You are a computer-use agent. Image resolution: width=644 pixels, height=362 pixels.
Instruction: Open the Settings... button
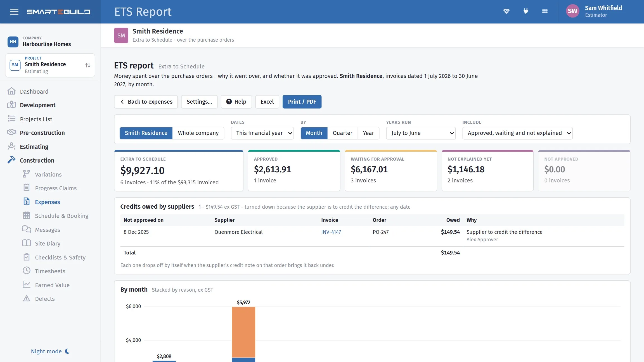[199, 102]
